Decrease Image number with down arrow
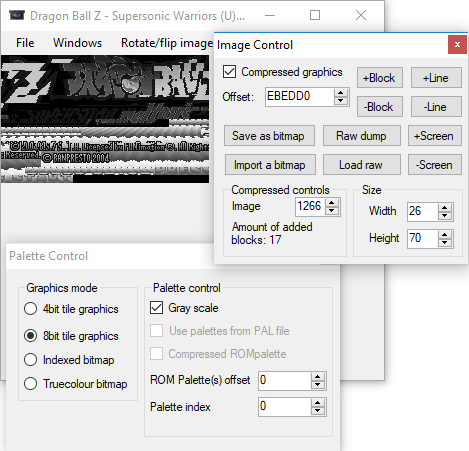The height and width of the screenshot is (451, 469). pos(332,210)
